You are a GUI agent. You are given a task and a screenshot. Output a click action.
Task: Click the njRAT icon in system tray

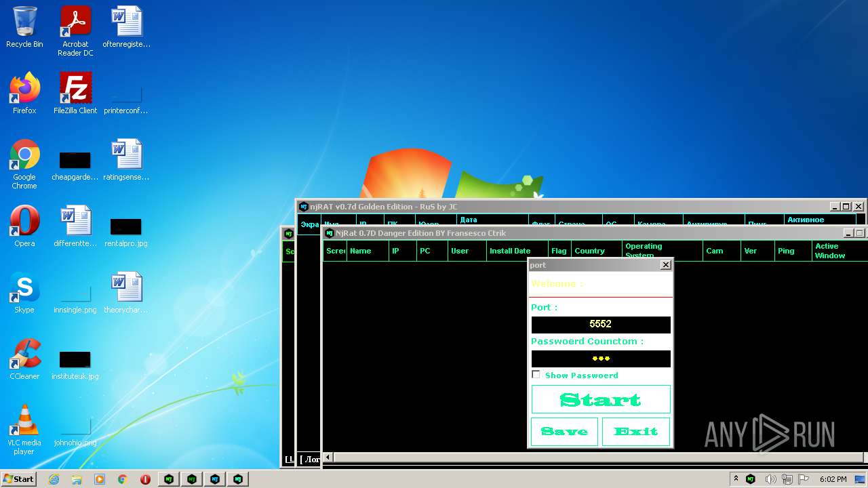click(751, 479)
